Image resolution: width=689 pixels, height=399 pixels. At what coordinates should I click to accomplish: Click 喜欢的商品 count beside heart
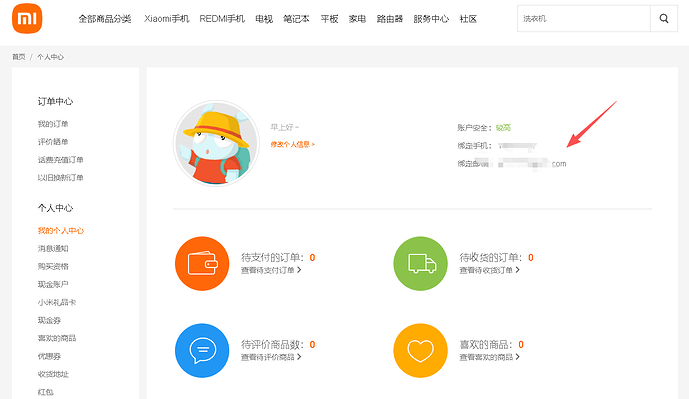click(491, 345)
